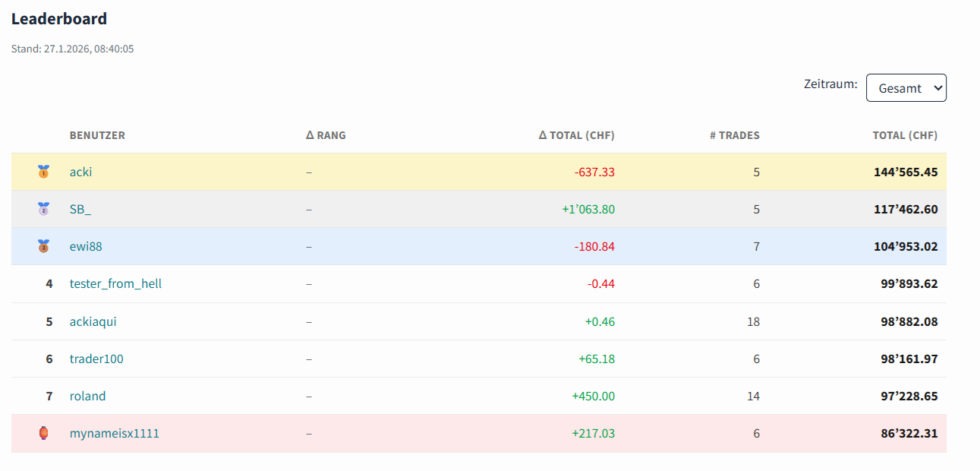Open tester_from_hell user link
The image size is (980, 471).
[x=115, y=283]
